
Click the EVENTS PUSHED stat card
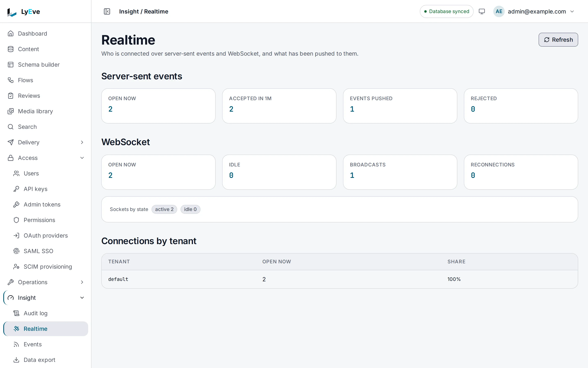[x=400, y=106]
